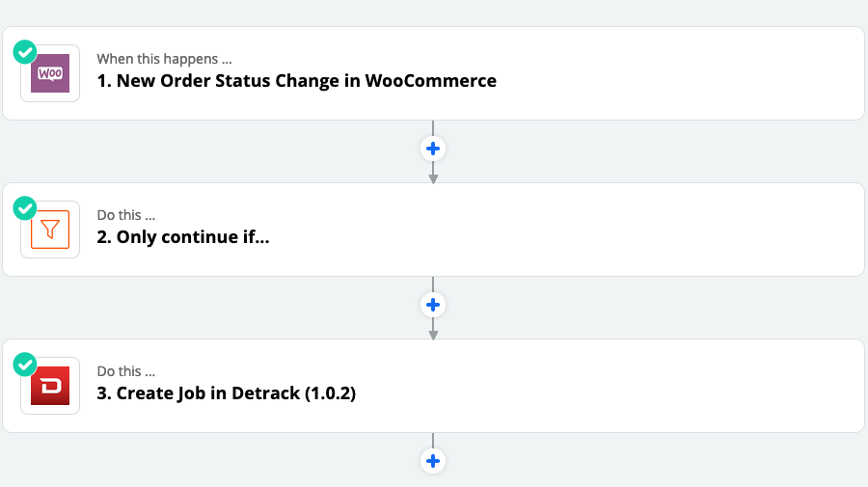
Task: Click the green checkmark on the Filter step
Action: pos(25,207)
